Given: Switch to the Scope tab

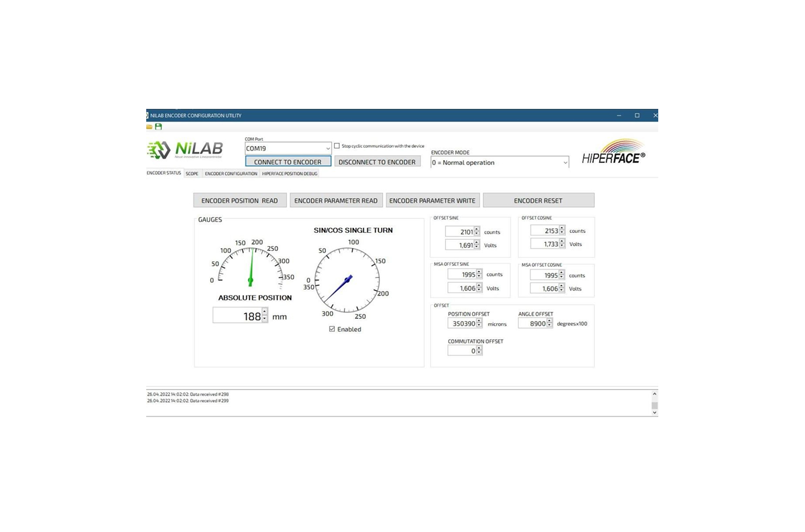Looking at the screenshot, I should click(x=192, y=173).
